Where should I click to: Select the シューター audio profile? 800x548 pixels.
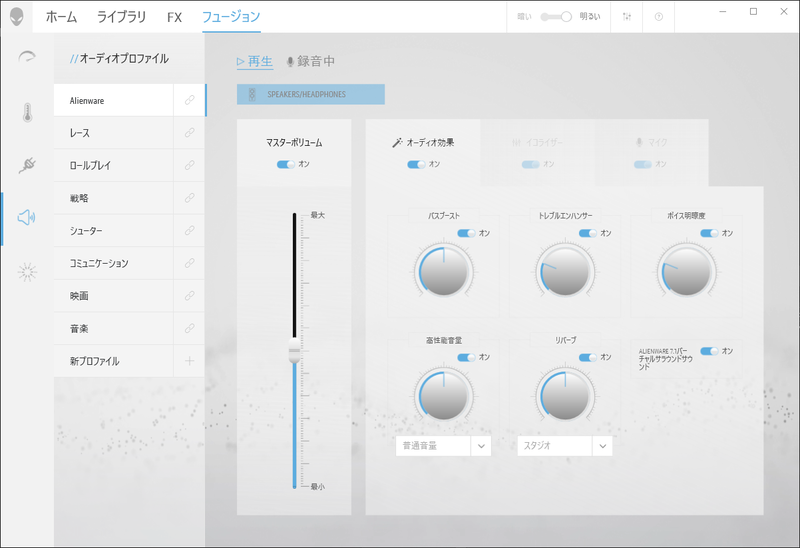click(x=113, y=230)
